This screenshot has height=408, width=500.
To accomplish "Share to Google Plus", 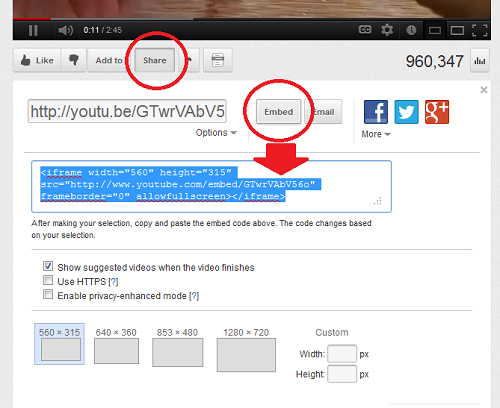I will (x=437, y=112).
